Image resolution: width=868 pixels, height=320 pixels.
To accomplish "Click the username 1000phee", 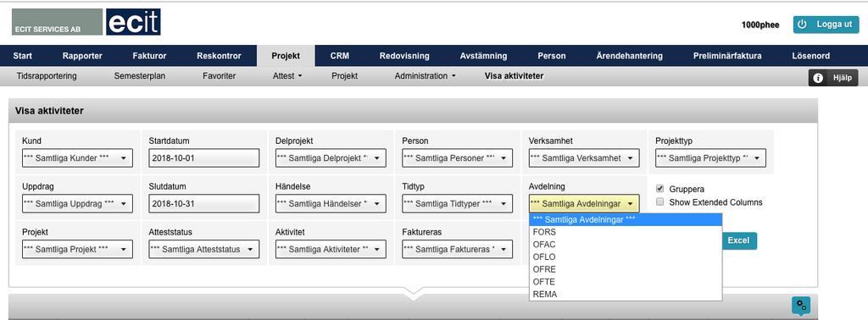I will (760, 25).
